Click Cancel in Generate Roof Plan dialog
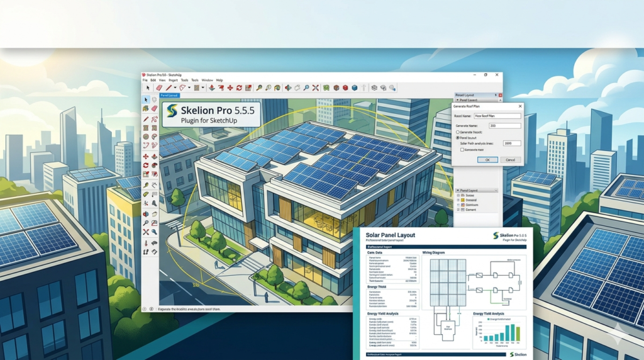644x360 pixels. click(x=511, y=160)
